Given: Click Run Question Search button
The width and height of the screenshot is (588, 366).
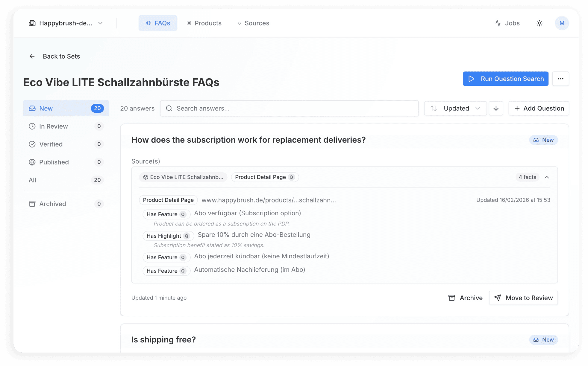Looking at the screenshot, I should tap(505, 79).
